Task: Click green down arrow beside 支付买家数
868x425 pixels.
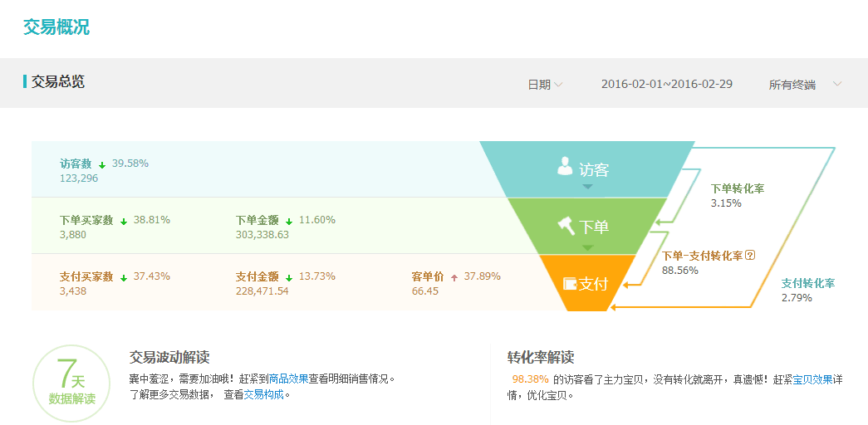Action: coord(124,277)
